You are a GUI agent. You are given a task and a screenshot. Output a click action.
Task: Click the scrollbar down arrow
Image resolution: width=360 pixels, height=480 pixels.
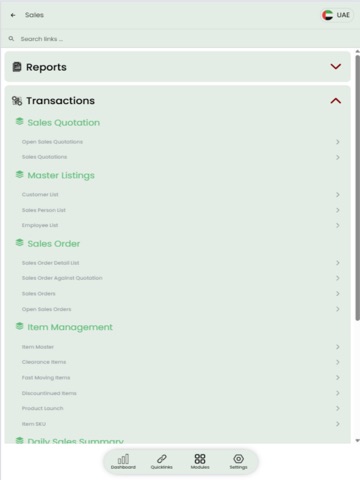(357, 441)
